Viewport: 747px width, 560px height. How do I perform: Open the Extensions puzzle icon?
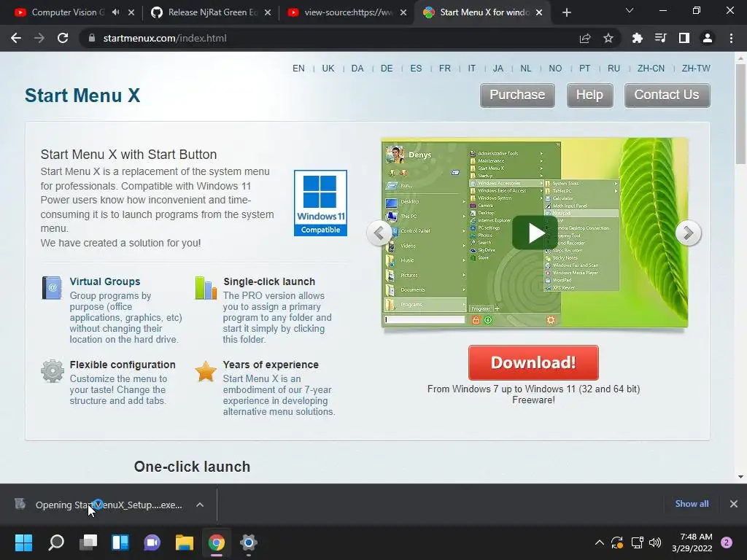[x=637, y=38]
